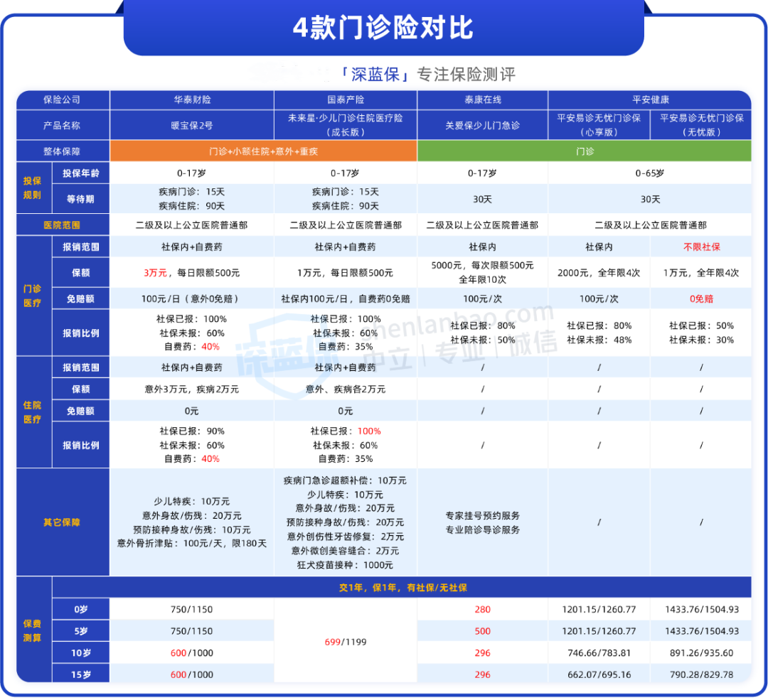Click the "门诊医疗" section label
The width and height of the screenshot is (768, 700).
click(x=32, y=296)
